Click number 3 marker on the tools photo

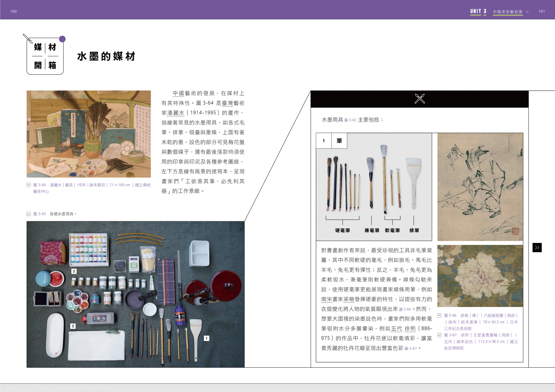click(73, 326)
